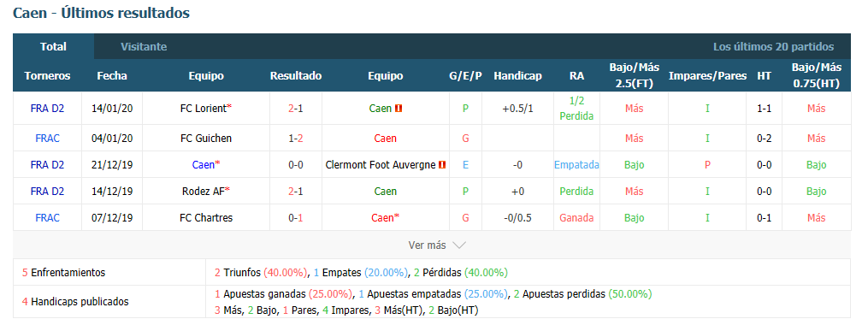The image size is (868, 325).
Task: Click the Impares/Pares column header
Action: [x=707, y=76]
